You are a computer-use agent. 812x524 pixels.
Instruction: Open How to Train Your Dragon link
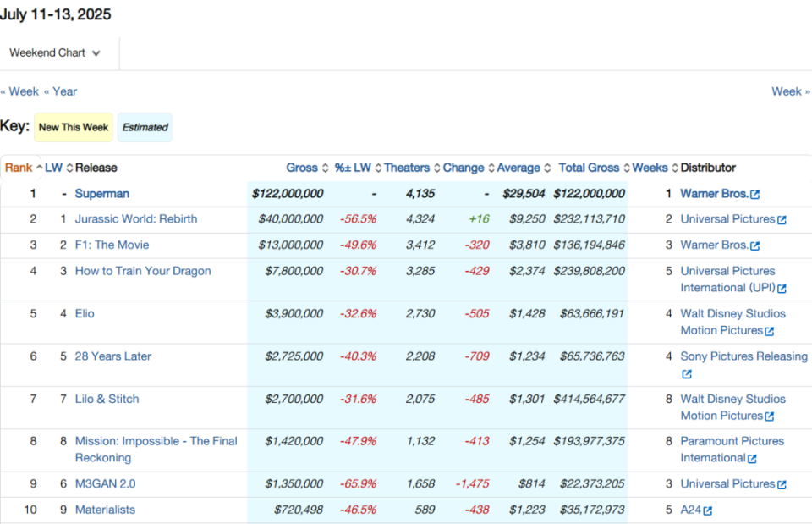pos(143,271)
